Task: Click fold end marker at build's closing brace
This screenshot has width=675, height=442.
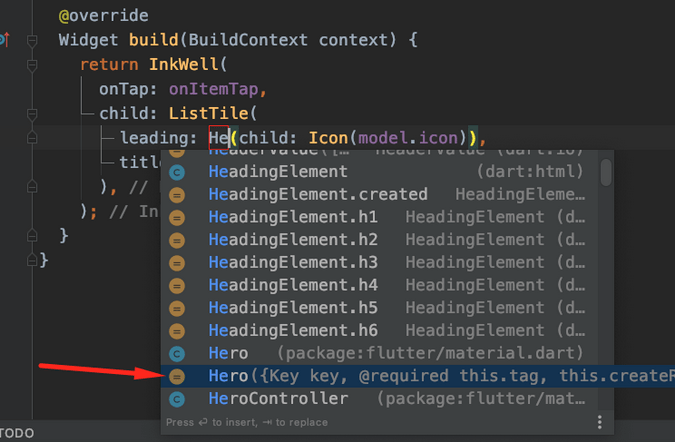Action: pyautogui.click(x=32, y=236)
